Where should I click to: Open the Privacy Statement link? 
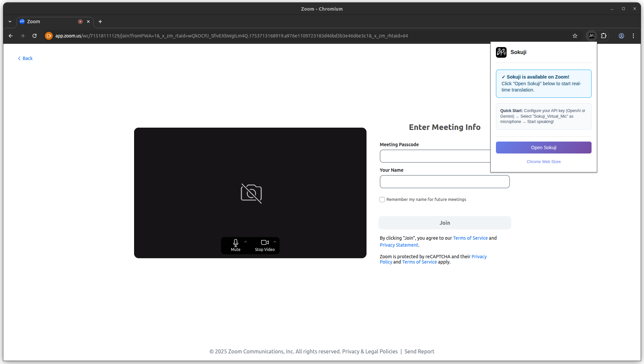point(399,245)
